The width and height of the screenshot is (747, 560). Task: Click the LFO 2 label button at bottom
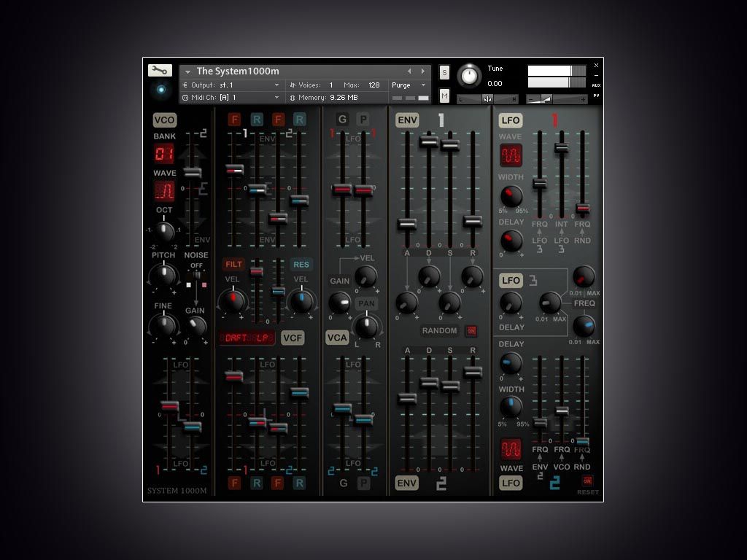[x=511, y=483]
